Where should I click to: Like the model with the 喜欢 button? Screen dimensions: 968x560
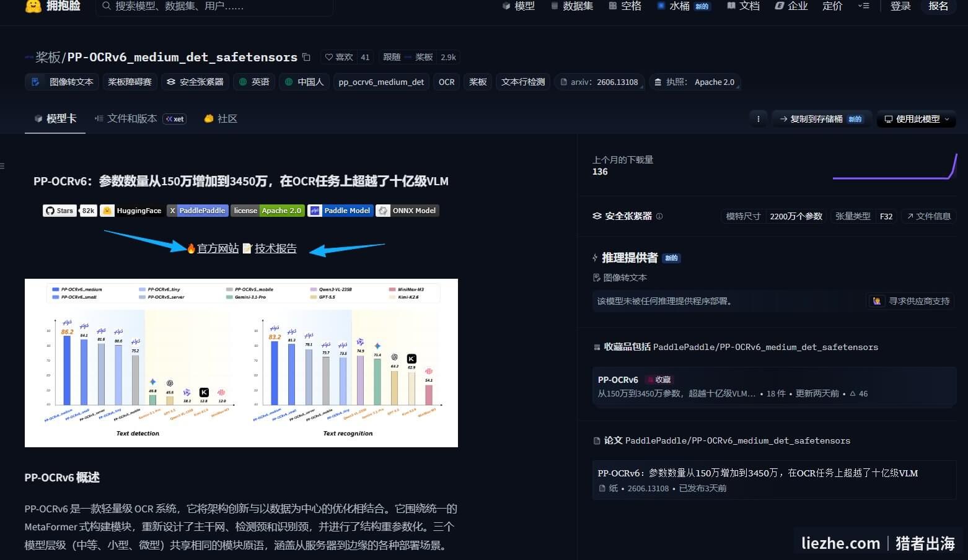coord(339,57)
